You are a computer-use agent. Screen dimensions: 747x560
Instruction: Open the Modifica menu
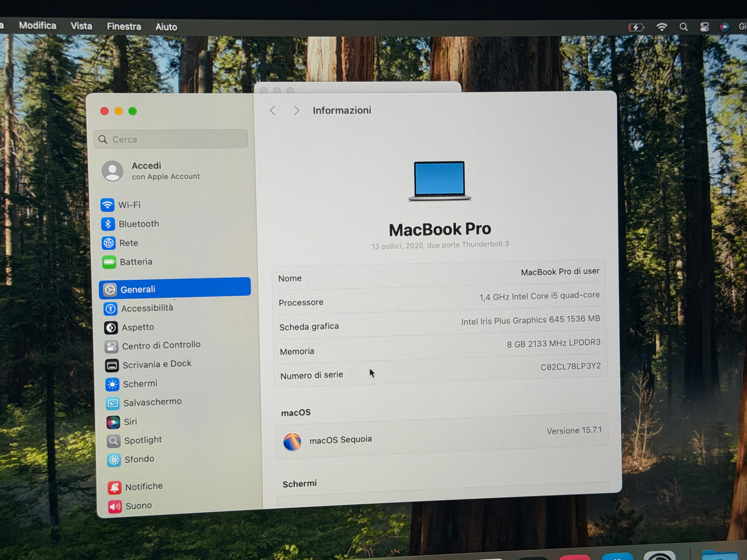click(38, 25)
